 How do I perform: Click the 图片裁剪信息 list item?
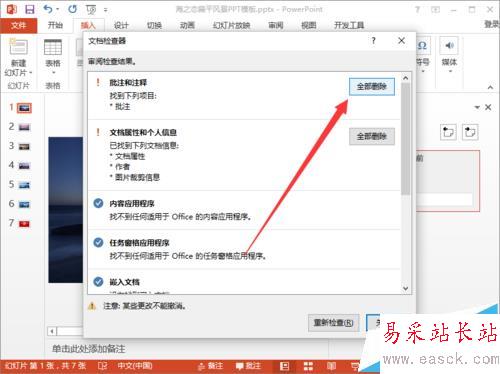[x=137, y=177]
